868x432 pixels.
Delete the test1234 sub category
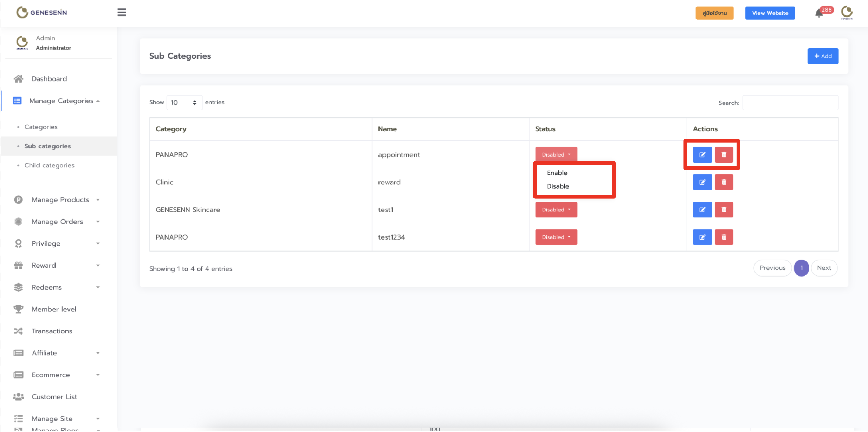click(724, 237)
